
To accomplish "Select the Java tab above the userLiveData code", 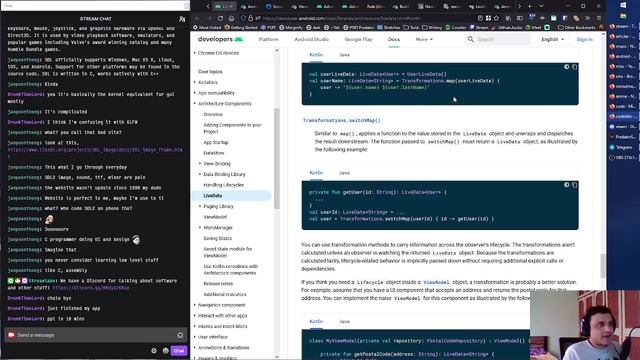I will (x=344, y=55).
